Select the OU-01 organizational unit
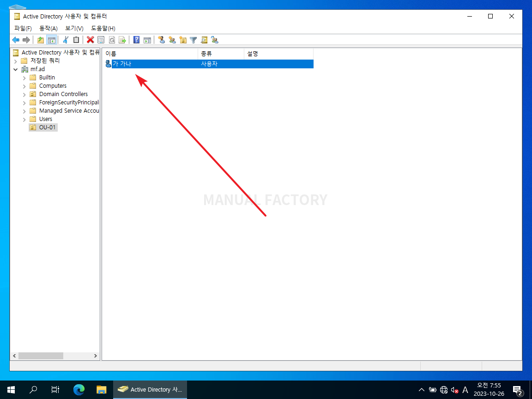This screenshot has width=532, height=399. (x=43, y=127)
